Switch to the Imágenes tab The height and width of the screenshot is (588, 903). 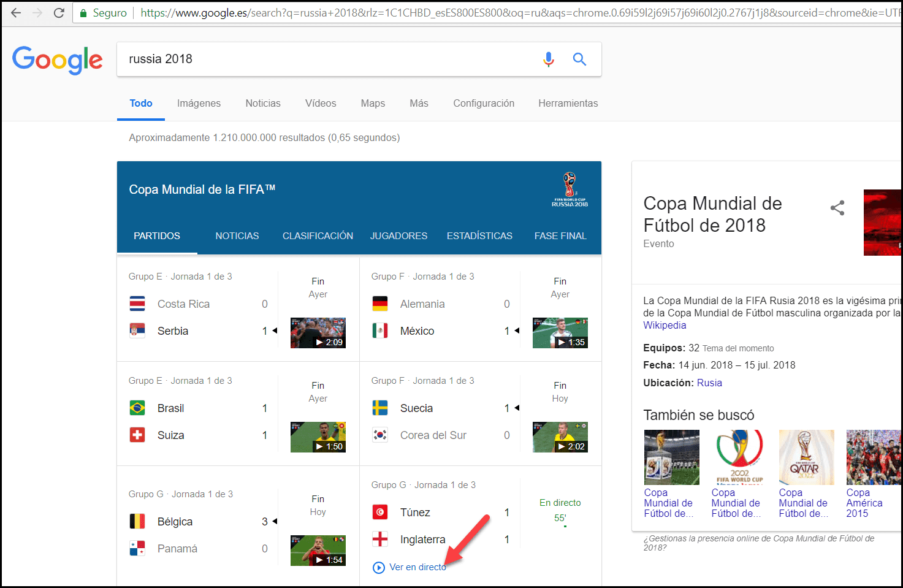[x=199, y=103]
